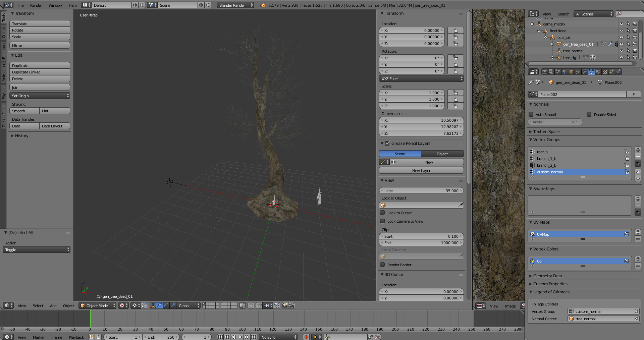Enable the Render Border checkbox

pyautogui.click(x=382, y=265)
